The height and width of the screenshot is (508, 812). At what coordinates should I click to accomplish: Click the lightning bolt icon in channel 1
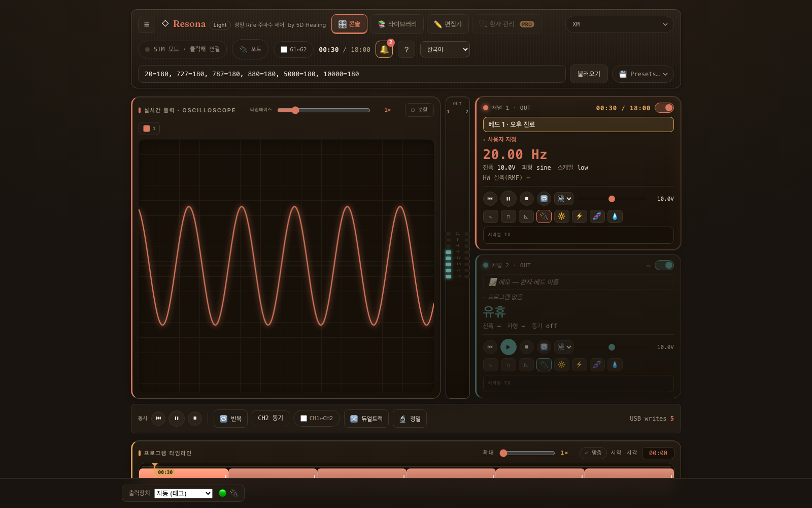coord(580,216)
